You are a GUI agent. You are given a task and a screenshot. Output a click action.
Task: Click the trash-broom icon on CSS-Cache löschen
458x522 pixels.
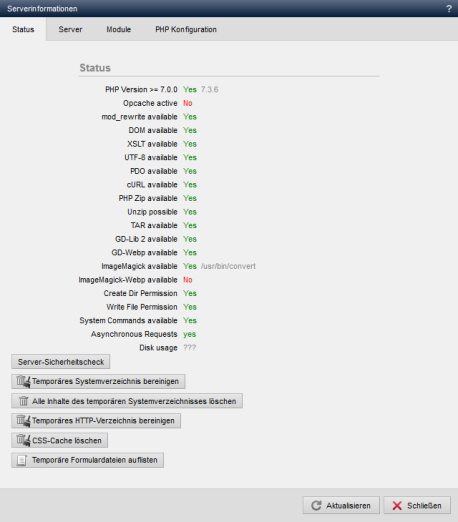[23, 440]
